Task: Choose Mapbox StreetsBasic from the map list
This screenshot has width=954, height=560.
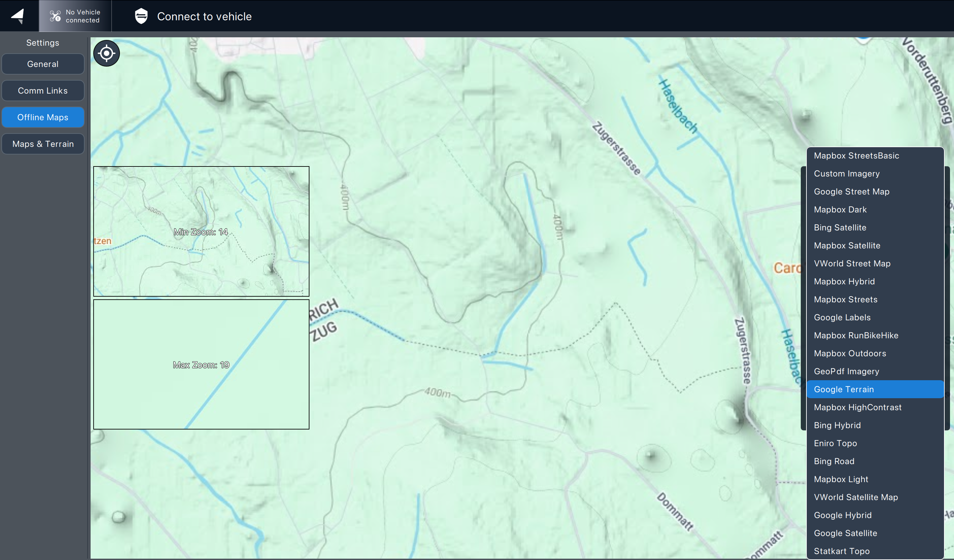Action: pyautogui.click(x=856, y=155)
